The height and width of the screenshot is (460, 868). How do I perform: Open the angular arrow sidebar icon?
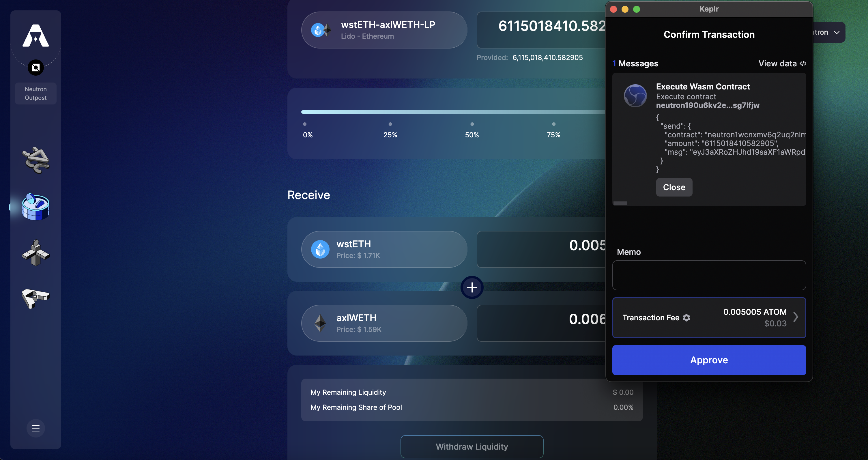point(36,298)
